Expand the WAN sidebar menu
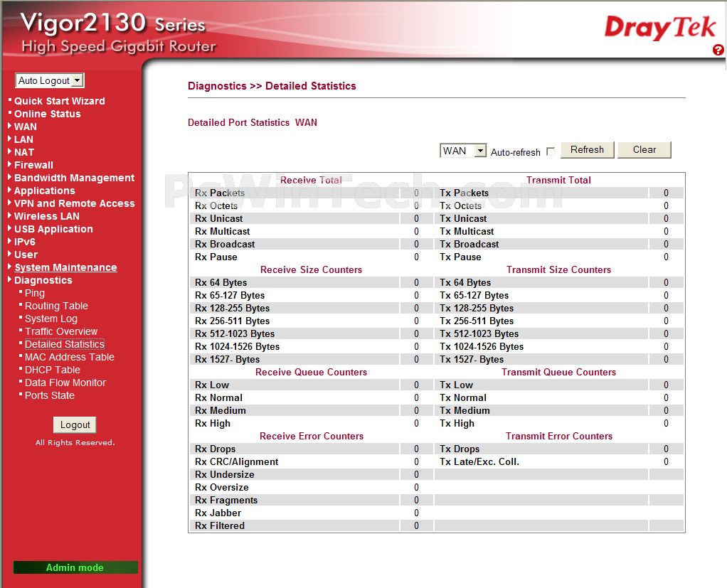The image size is (727, 588). click(x=25, y=127)
